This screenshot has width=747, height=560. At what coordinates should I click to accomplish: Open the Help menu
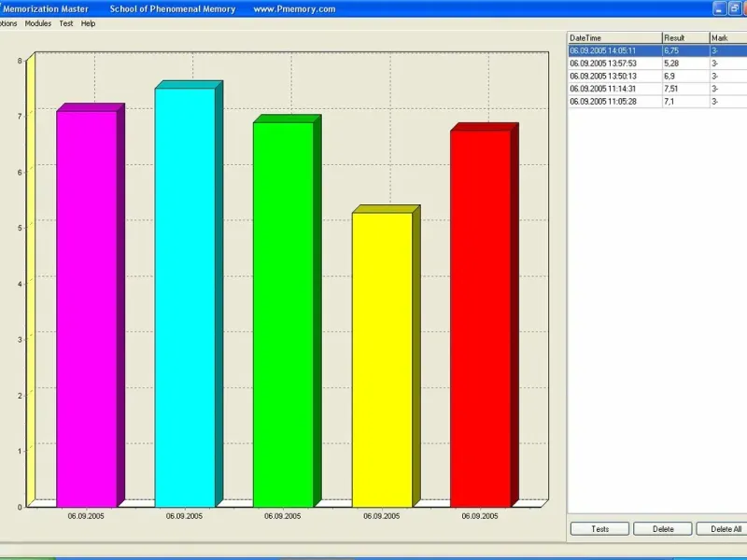point(88,23)
